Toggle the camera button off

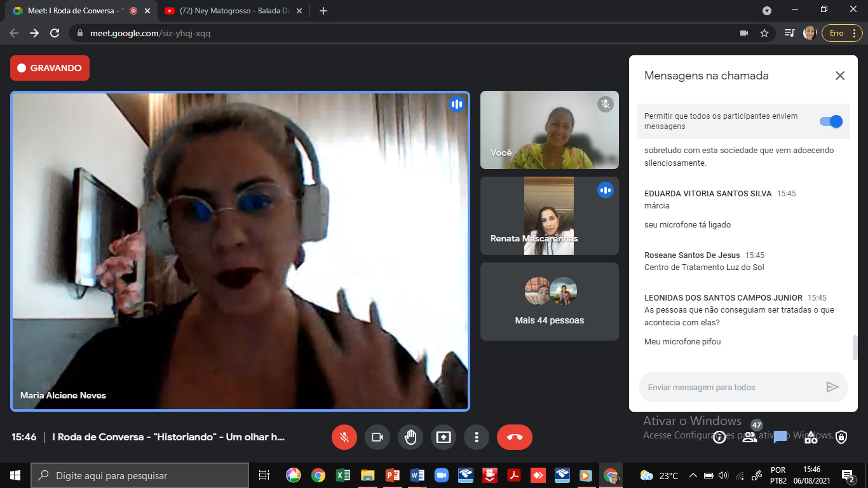[377, 437]
